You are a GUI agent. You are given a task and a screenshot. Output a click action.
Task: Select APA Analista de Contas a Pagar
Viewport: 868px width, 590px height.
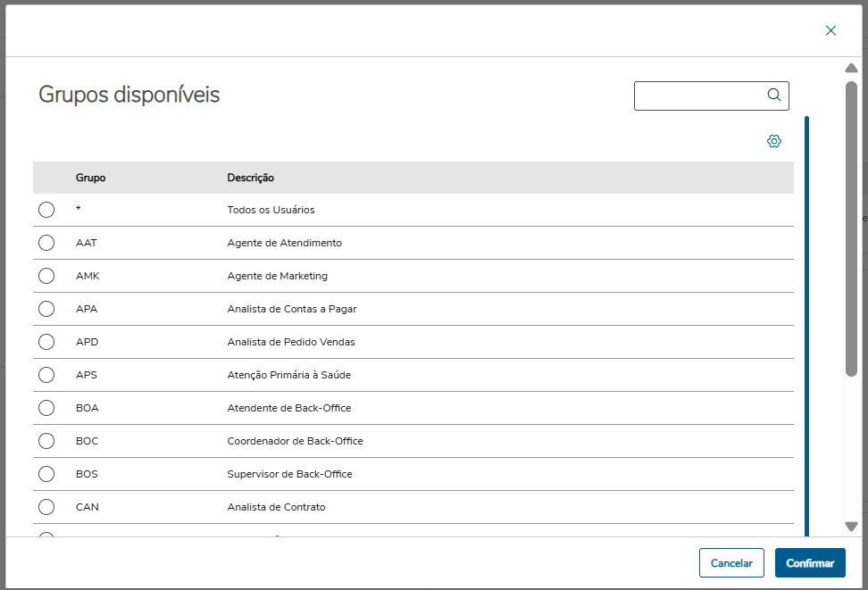[46, 309]
